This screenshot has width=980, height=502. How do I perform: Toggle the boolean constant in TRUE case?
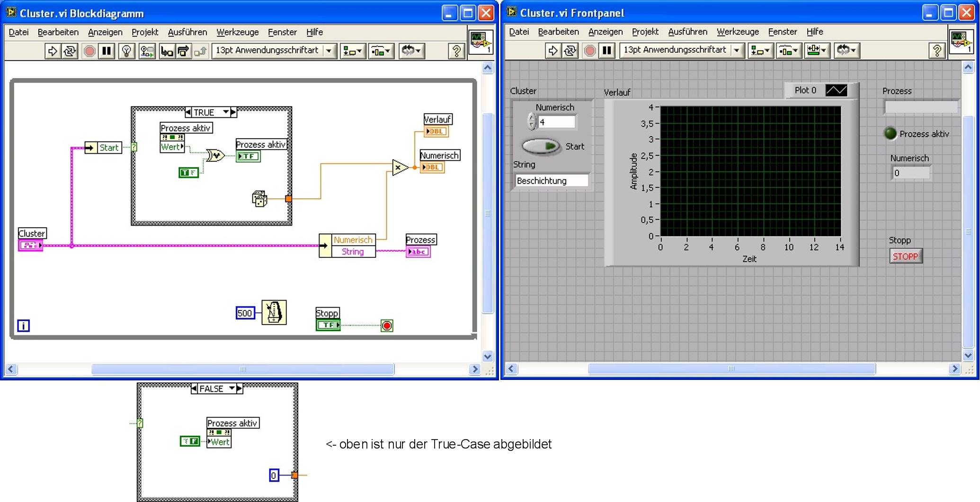click(188, 173)
